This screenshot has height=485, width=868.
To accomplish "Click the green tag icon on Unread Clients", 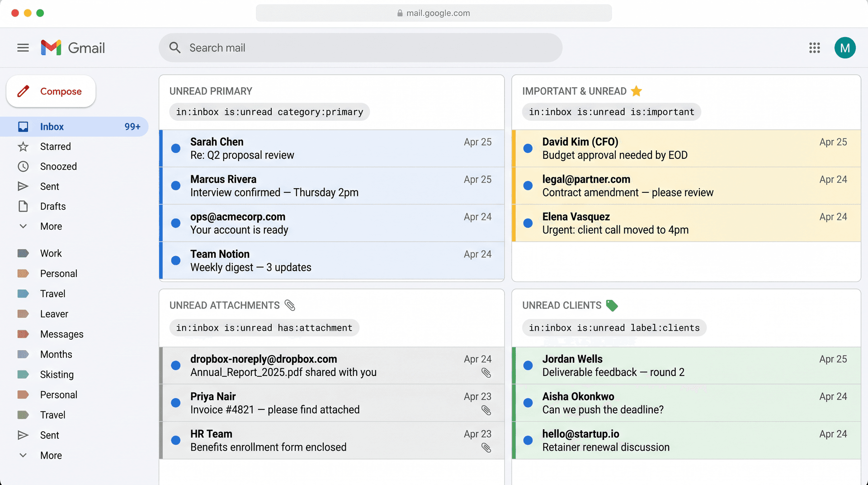I will point(613,306).
